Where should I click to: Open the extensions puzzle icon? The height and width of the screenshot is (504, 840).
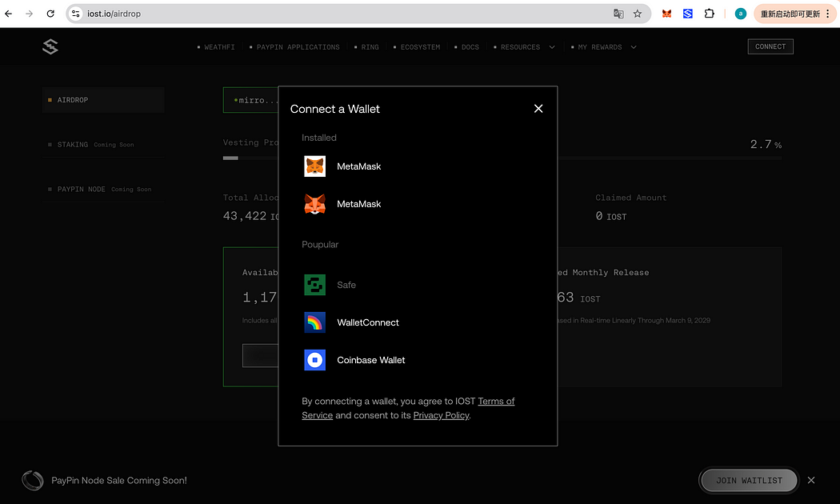[x=710, y=14]
